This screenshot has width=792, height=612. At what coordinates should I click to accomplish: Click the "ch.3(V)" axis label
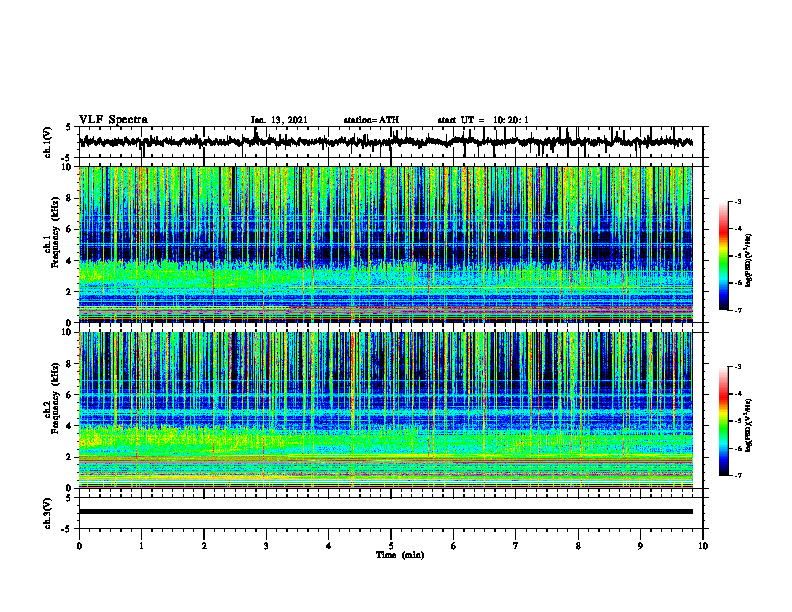[48, 514]
